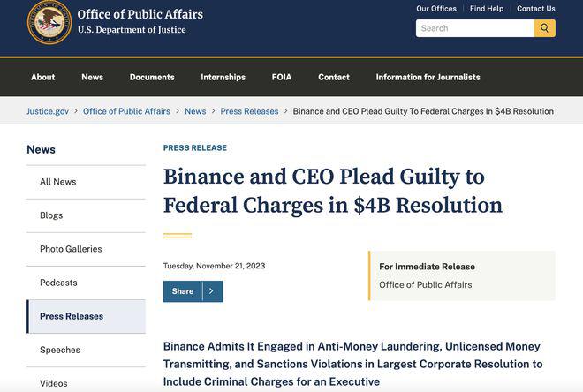Click the Find Help link
Viewport: 583px width, 392px height.
click(487, 9)
